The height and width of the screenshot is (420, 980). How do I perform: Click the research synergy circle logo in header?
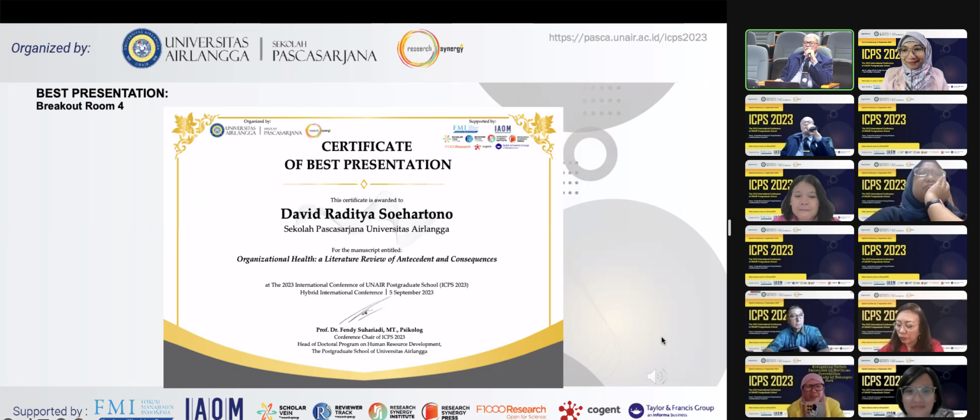[x=430, y=49]
